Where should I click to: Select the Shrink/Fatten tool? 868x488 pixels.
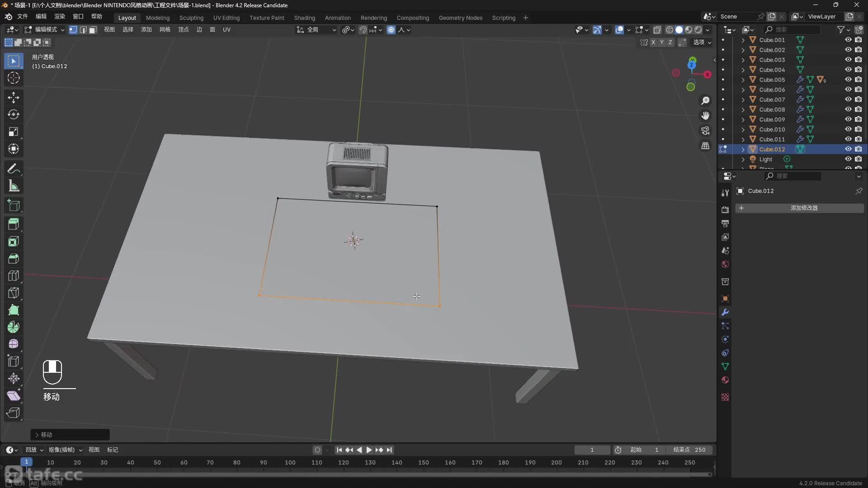[x=14, y=379]
